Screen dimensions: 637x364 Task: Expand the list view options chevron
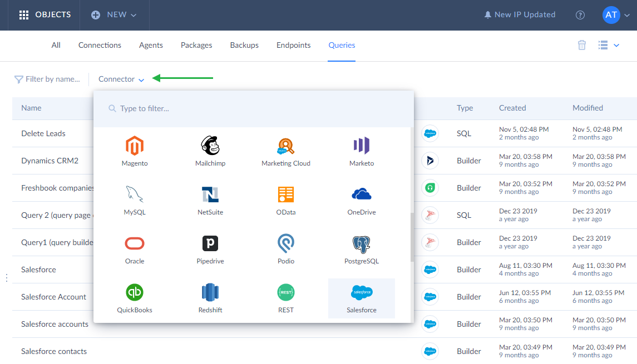coord(616,46)
